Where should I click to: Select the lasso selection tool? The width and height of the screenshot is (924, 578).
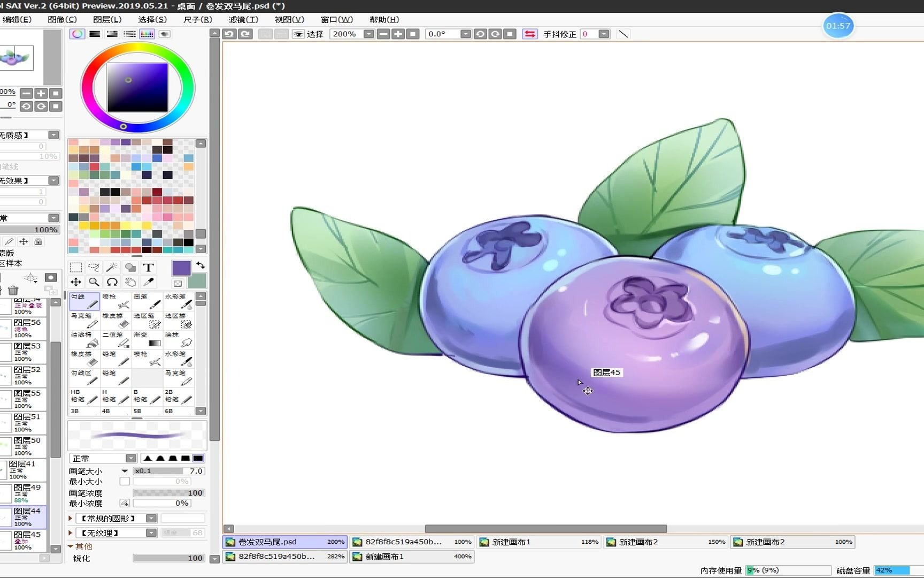(x=94, y=267)
